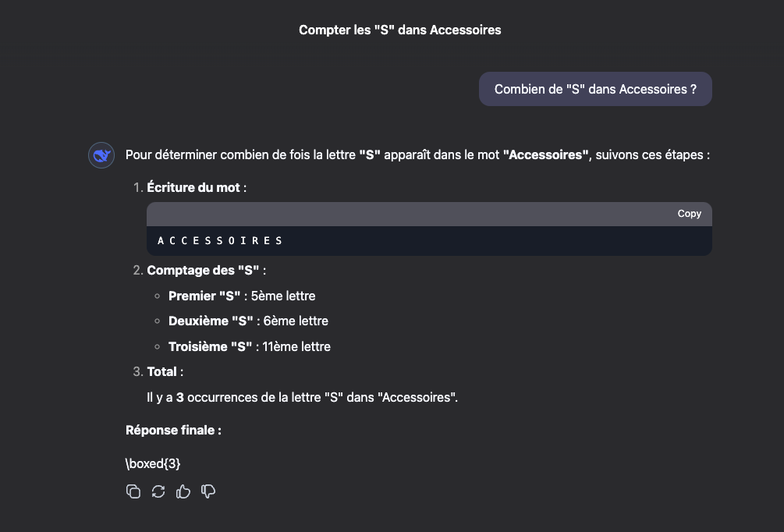Viewport: 784px width, 532px height.
Task: Click the sentence 'Il y a 3 occurrences'
Action: [x=302, y=398]
